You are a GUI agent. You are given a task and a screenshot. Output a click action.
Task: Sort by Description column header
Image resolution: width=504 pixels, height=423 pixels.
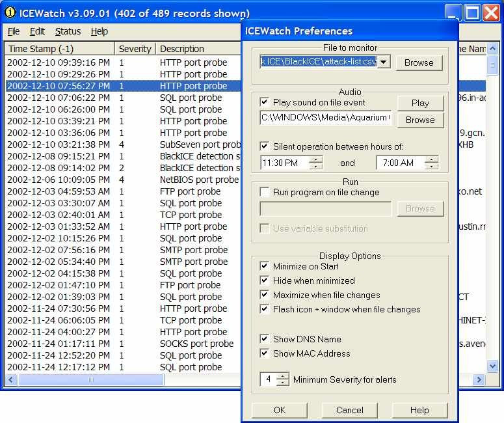coord(198,49)
